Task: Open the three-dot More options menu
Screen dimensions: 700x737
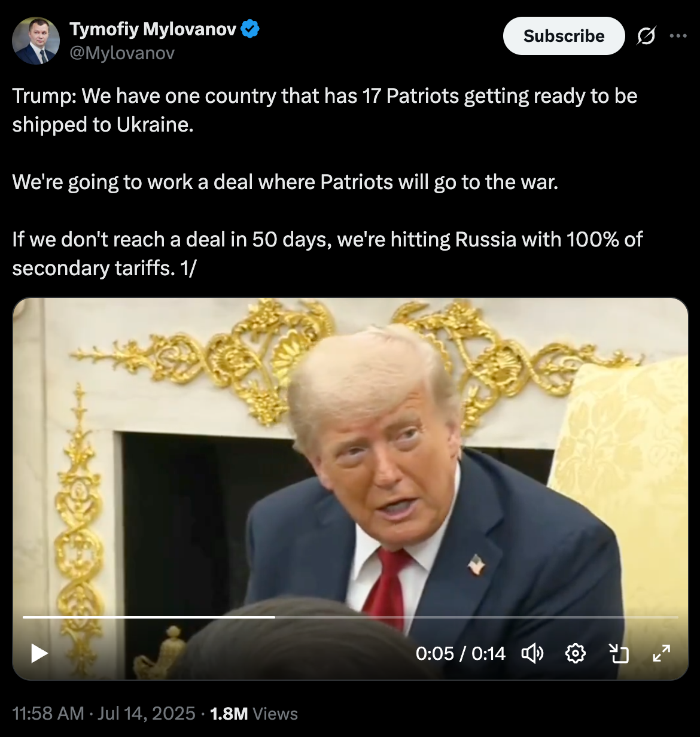Action: (678, 36)
